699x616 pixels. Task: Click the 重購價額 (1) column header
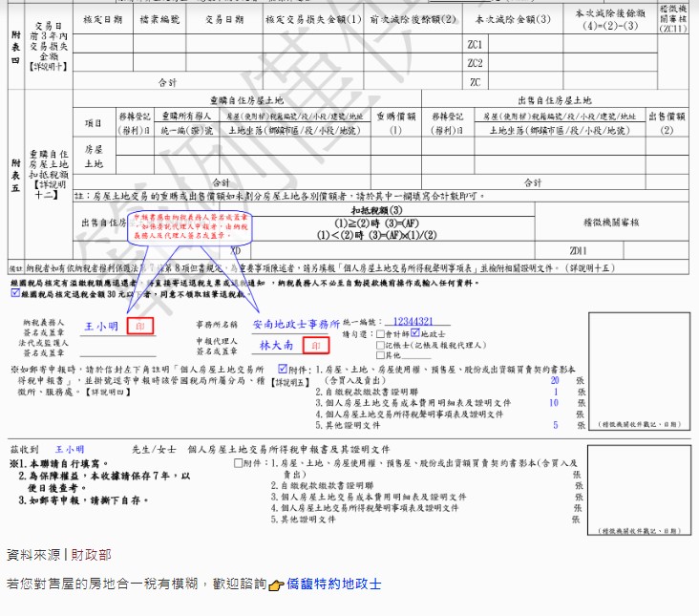396,123
